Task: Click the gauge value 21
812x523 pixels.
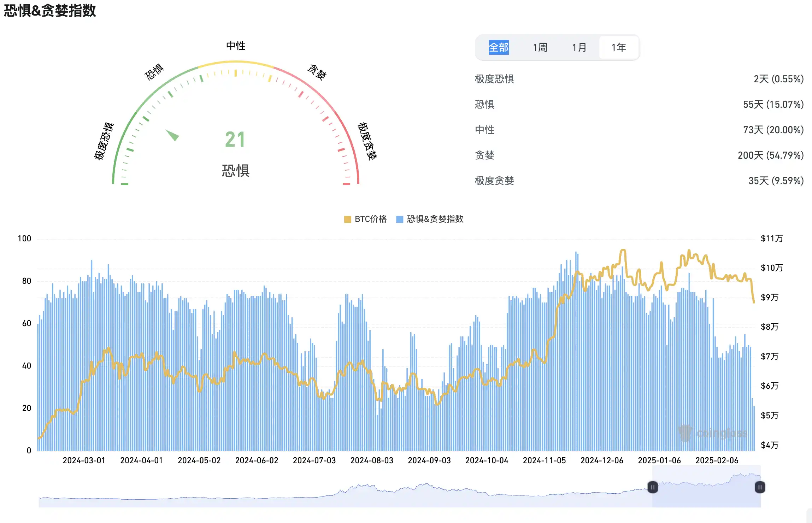Action: (x=235, y=140)
